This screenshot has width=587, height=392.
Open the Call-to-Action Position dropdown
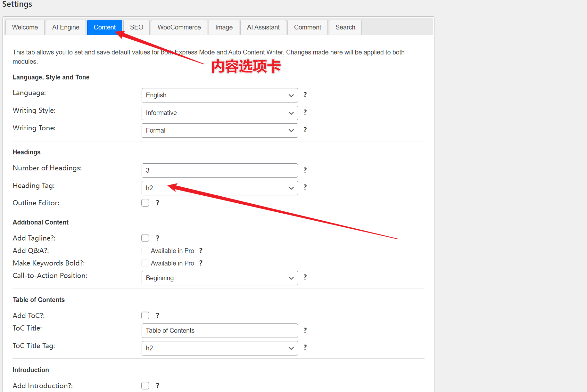tap(219, 278)
